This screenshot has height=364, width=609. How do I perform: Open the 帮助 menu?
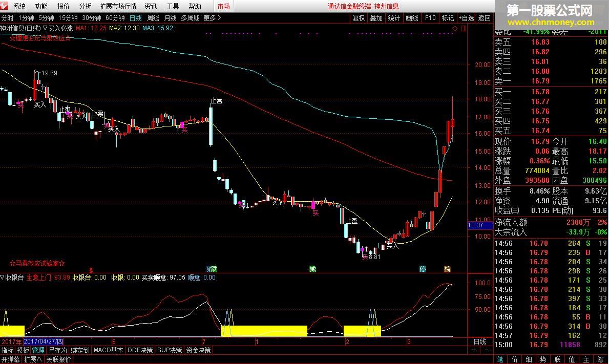pos(195,6)
